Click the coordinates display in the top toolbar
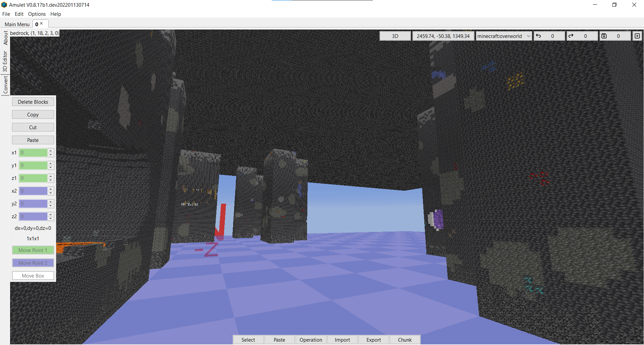The height and width of the screenshot is (345, 644). 443,36
